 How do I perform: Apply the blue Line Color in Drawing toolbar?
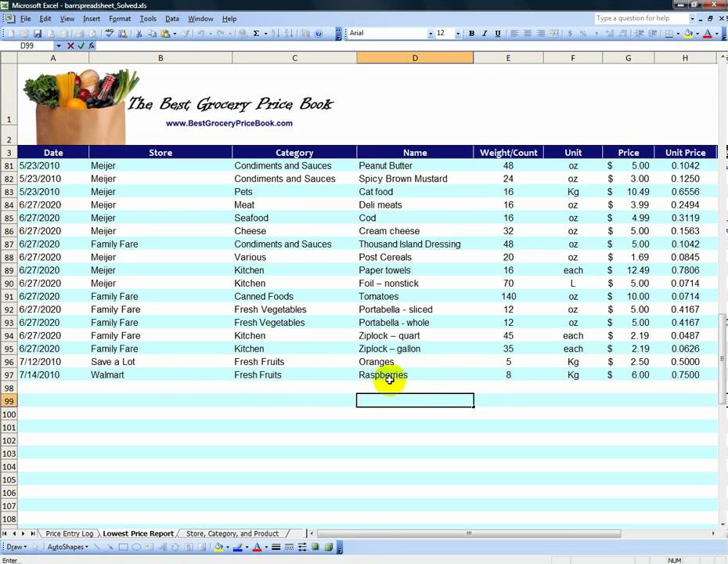(238, 548)
